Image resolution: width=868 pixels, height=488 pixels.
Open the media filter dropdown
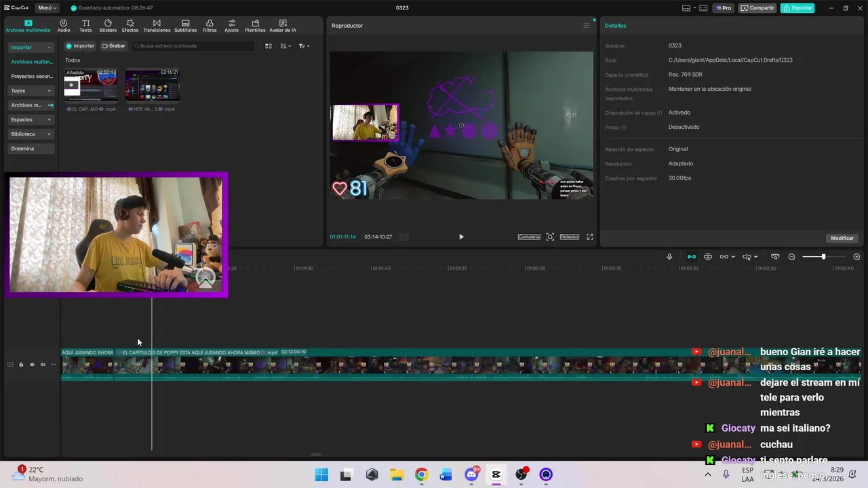point(304,46)
